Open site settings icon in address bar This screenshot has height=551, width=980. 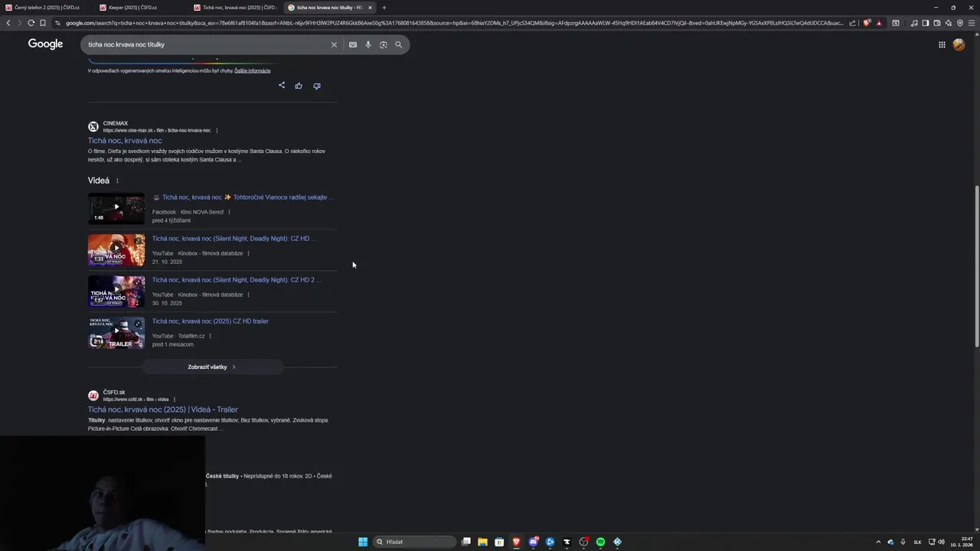pos(57,23)
